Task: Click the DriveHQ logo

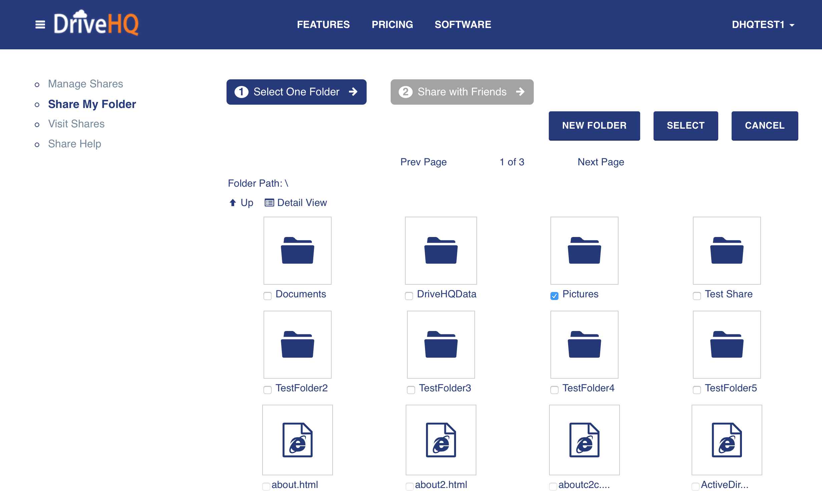Action: point(96,23)
